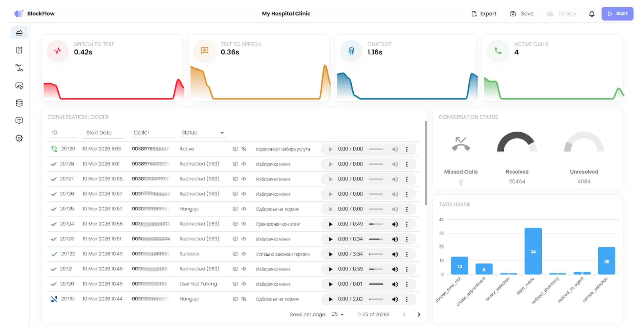The width and height of the screenshot is (644, 336).
Task: Expand the rows per page dropdown
Action: tap(338, 314)
